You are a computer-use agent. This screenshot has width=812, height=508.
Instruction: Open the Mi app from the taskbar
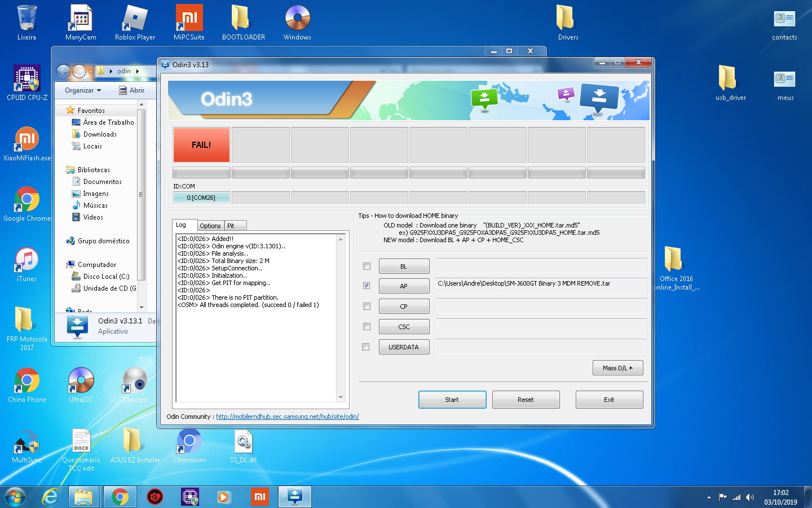260,497
